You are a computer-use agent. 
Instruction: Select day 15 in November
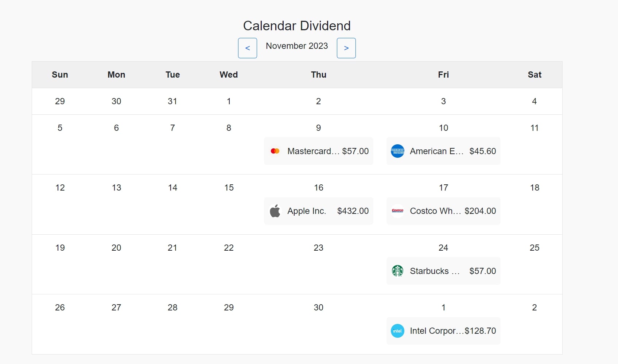pyautogui.click(x=229, y=188)
